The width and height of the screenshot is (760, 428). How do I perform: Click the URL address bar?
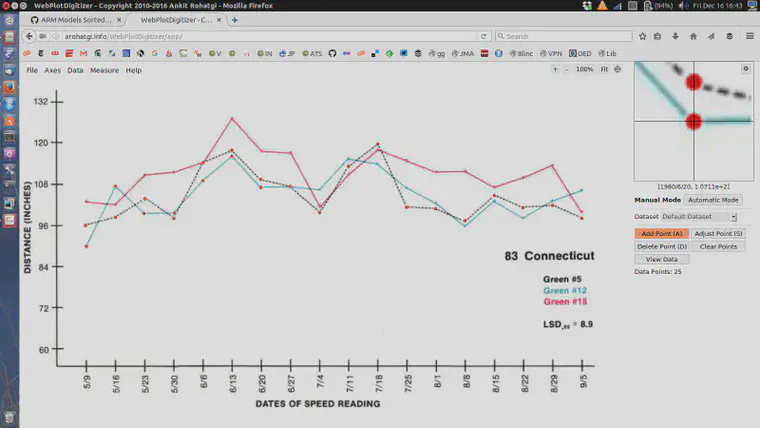(269, 36)
